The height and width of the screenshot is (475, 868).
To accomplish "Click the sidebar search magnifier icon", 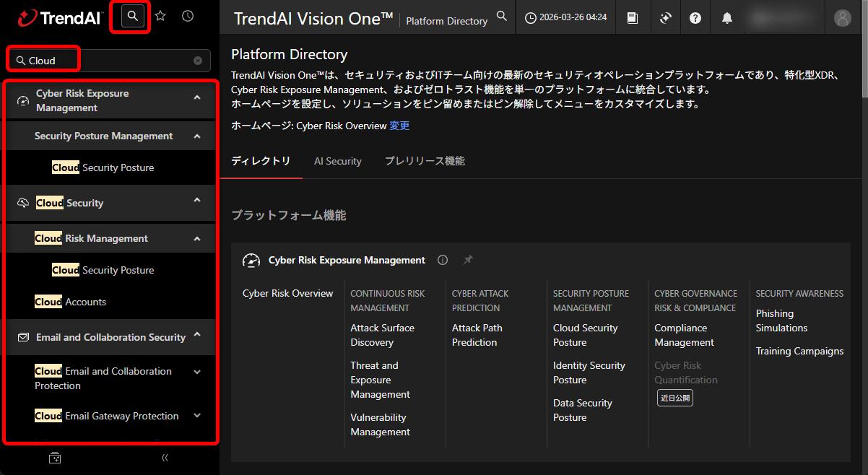I will coord(132,16).
